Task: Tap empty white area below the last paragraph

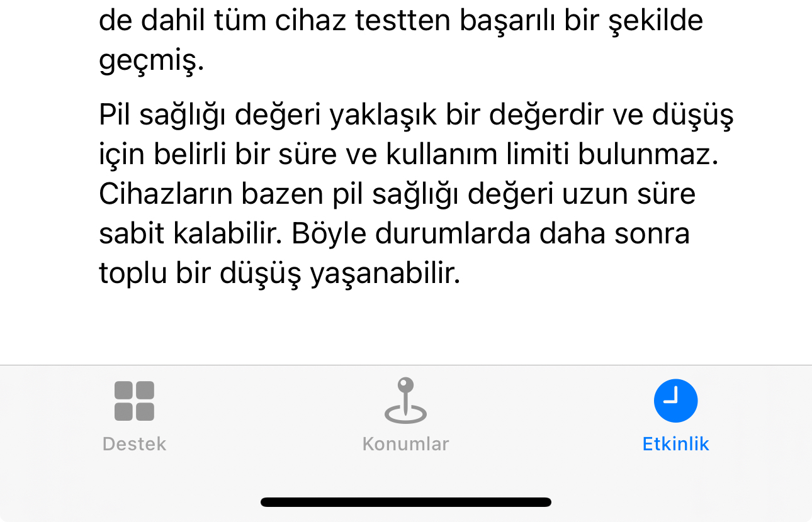Action: click(x=406, y=327)
